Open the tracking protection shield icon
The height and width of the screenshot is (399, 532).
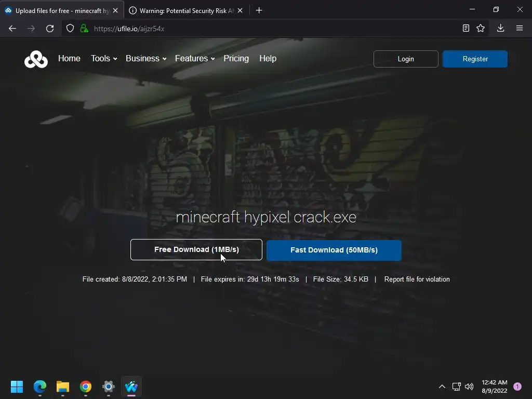[x=70, y=29]
